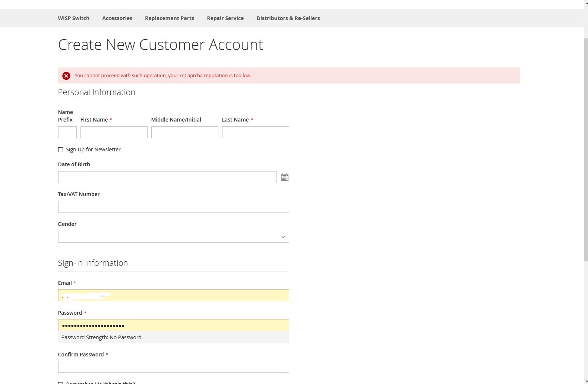Viewport: 588px width, 384px height.
Task: Click the red error icon in alert banner
Action: [x=66, y=76]
